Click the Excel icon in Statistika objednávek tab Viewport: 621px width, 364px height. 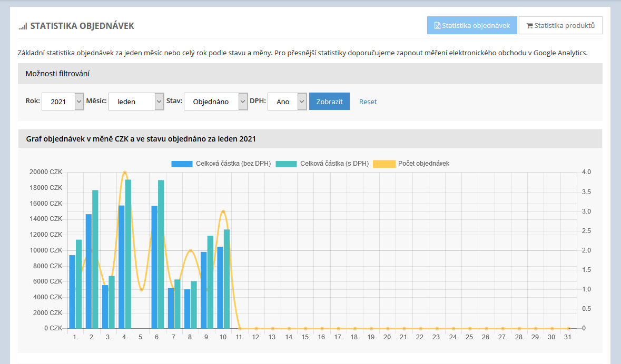(437, 25)
